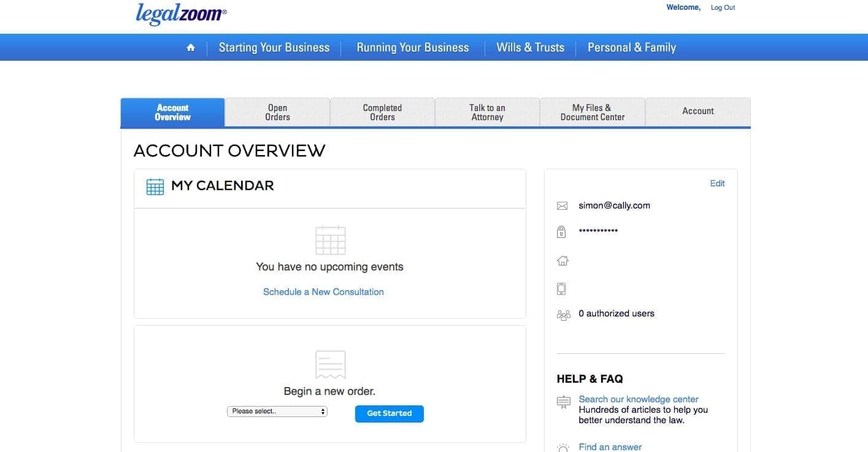This screenshot has height=452, width=868.
Task: Click the Welcome, text in header
Action: [x=683, y=7]
